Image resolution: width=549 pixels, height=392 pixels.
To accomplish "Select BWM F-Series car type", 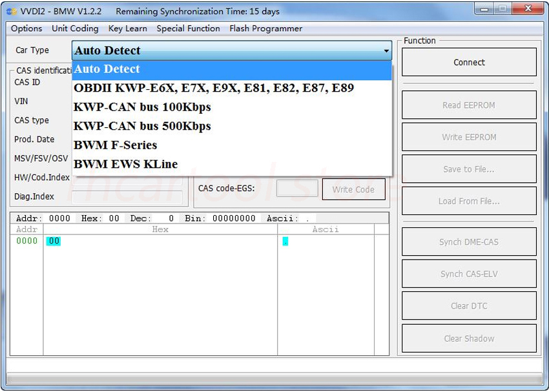I will point(232,145).
